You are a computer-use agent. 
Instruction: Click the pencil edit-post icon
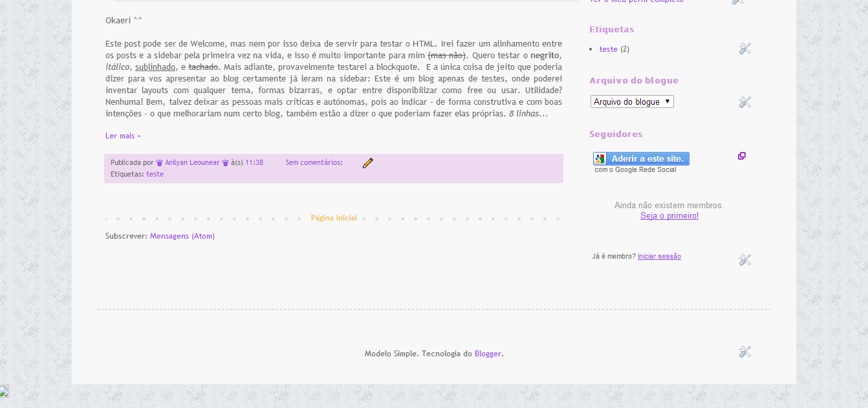coord(368,163)
